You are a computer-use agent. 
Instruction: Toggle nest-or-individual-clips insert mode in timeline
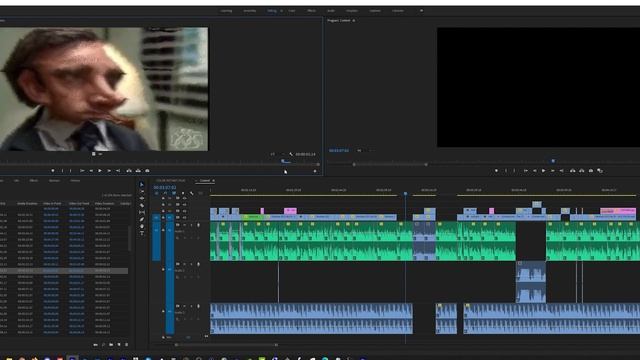point(157,193)
